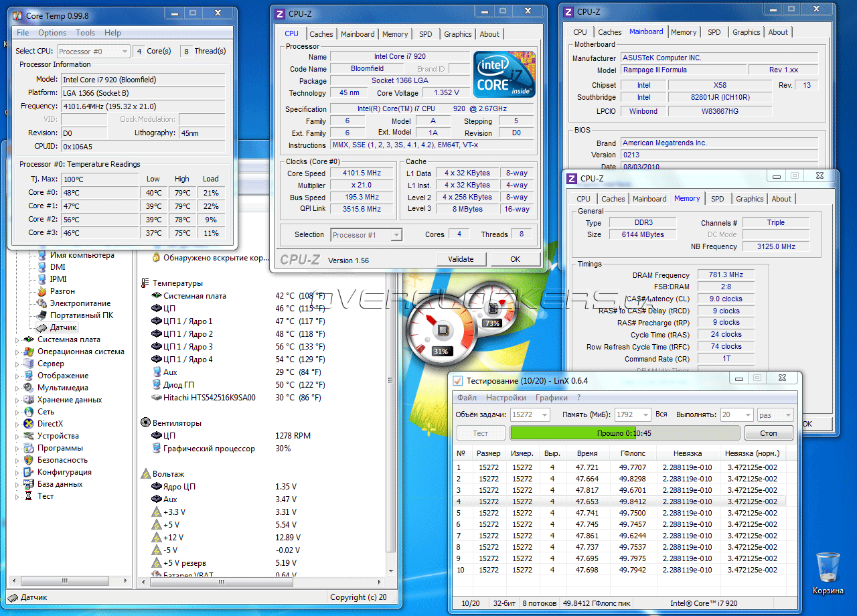Viewport: 857px width, 616px height.
Task: Expand the Системная плата tree node
Action: [18, 339]
